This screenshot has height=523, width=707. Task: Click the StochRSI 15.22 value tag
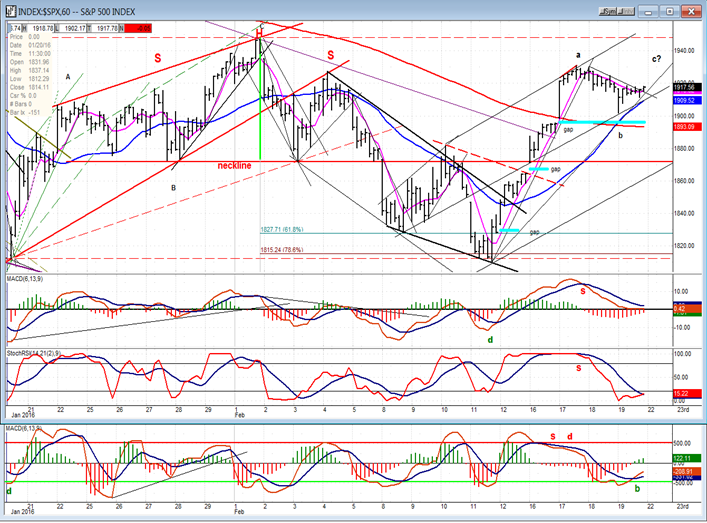tap(687, 394)
